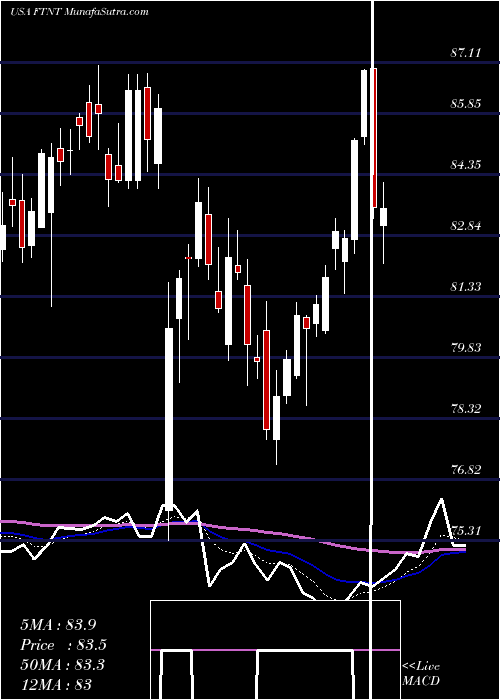This screenshot has height=700, width=500.
Task: Click the 78.32 price axis label
Action: pos(466,408)
